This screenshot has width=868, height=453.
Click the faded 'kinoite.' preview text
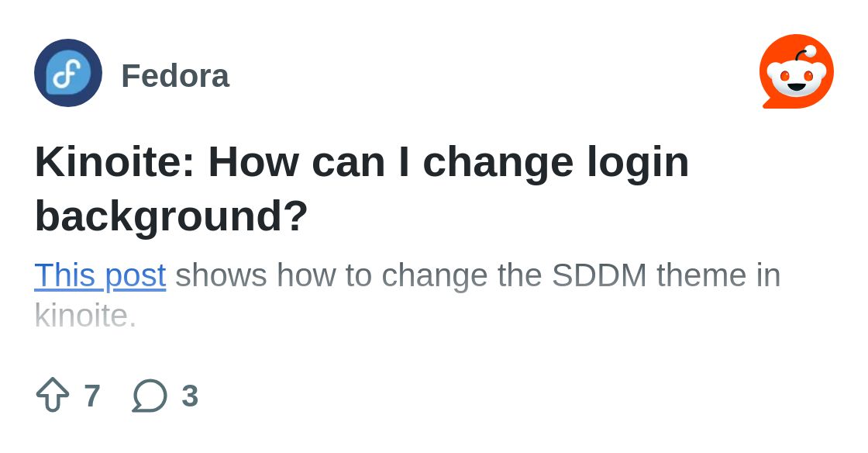pos(85,316)
